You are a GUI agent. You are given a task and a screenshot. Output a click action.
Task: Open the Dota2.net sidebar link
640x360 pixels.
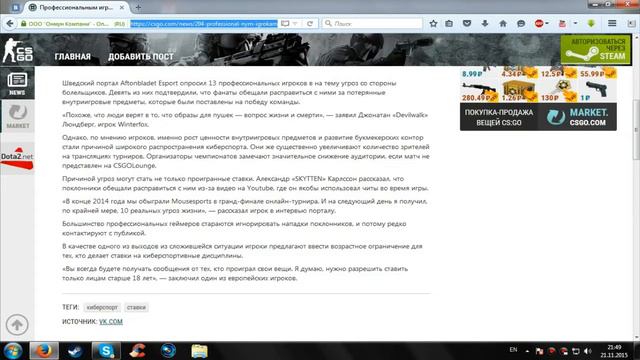point(17,158)
